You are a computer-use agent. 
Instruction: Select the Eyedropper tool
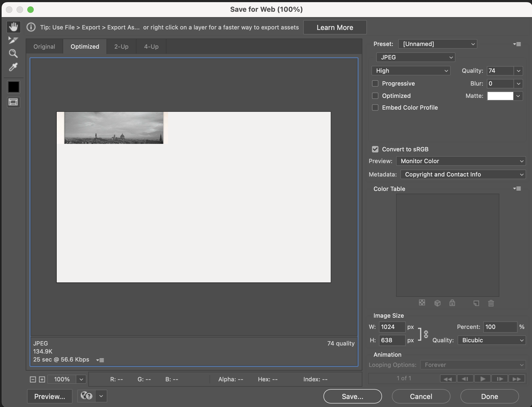pos(13,67)
